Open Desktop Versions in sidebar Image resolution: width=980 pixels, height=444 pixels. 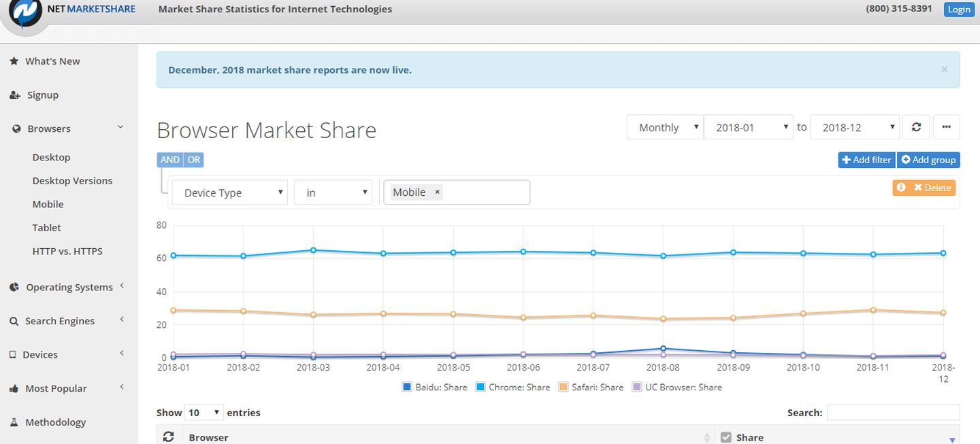pos(72,181)
